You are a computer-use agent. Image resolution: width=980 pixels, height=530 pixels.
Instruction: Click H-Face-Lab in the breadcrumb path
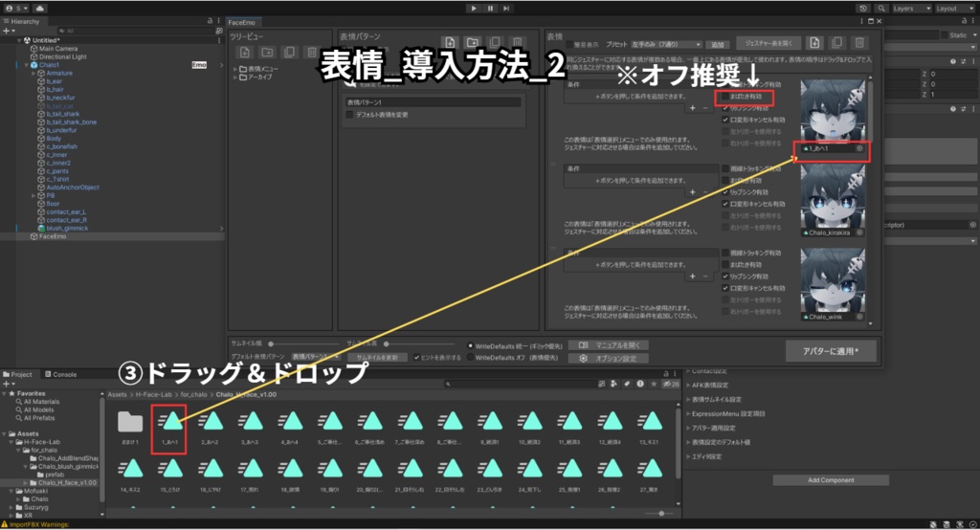pos(153,394)
